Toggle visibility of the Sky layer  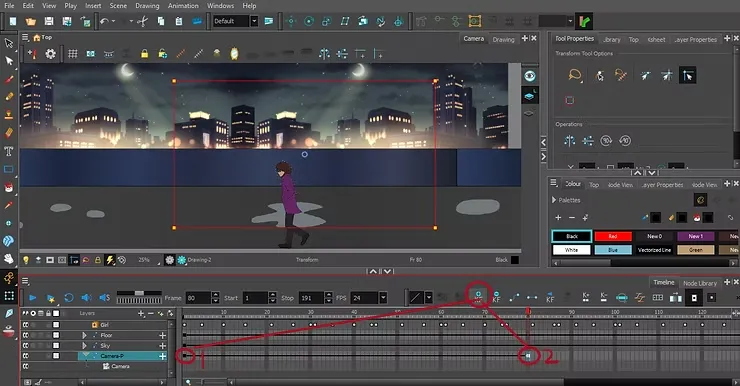click(x=25, y=345)
